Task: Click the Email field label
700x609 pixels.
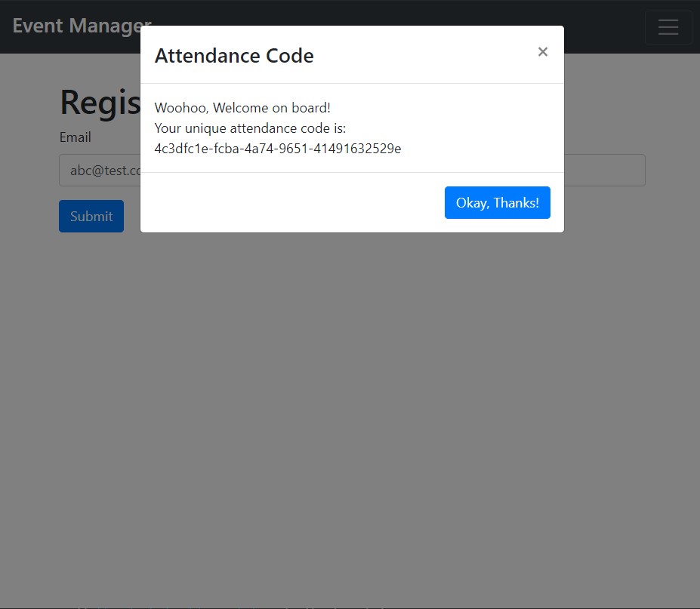Action: (x=75, y=137)
